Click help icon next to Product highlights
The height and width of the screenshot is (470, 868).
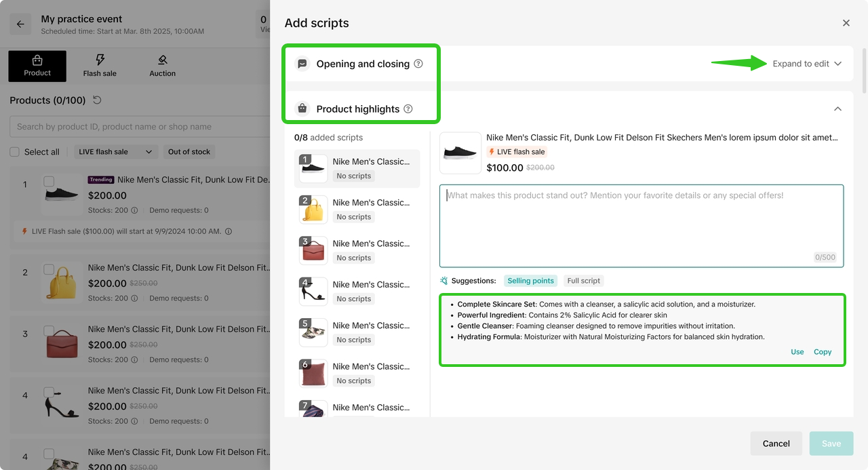[x=408, y=109]
